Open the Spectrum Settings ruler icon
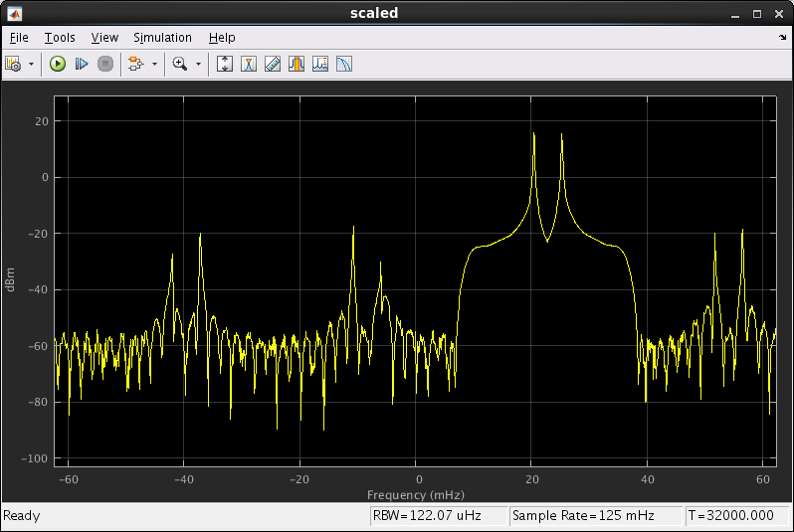The image size is (794, 532). [273, 64]
